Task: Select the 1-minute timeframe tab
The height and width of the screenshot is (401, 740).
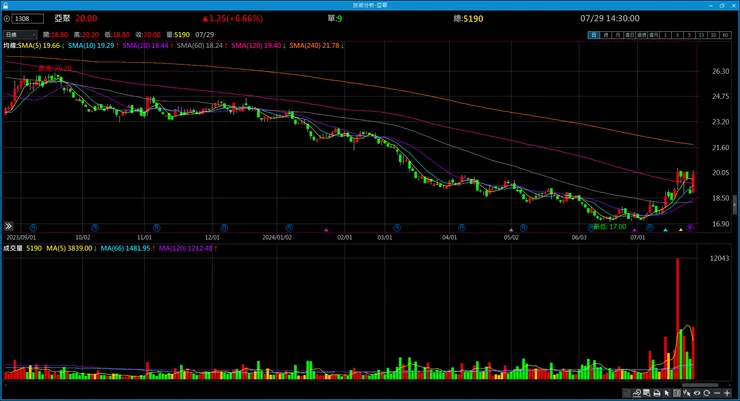Action: pos(665,35)
